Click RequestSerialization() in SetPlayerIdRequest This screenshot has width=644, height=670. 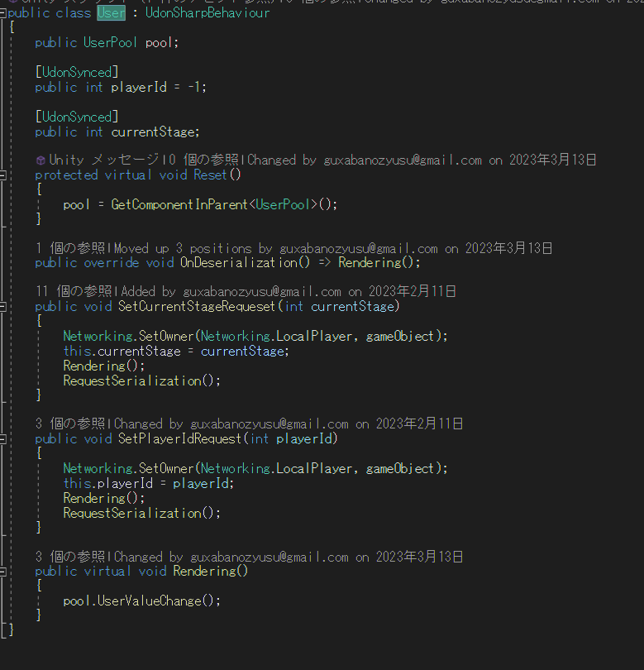[142, 513]
